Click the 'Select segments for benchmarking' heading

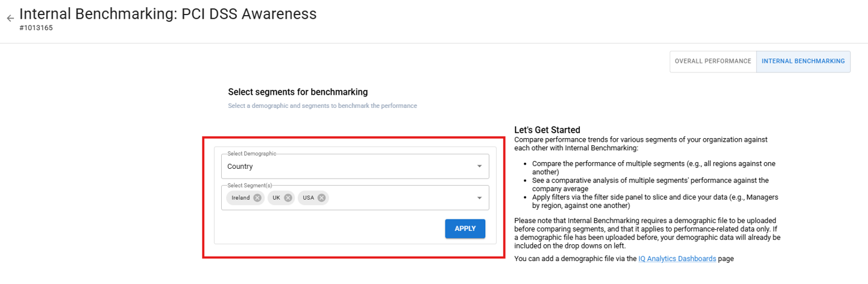(298, 92)
